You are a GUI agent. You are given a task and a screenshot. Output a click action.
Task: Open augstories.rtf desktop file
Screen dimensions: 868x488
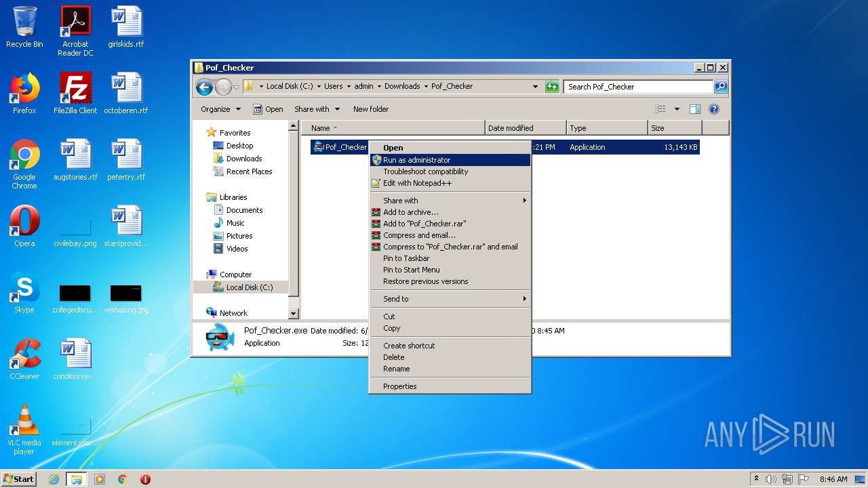click(x=75, y=159)
